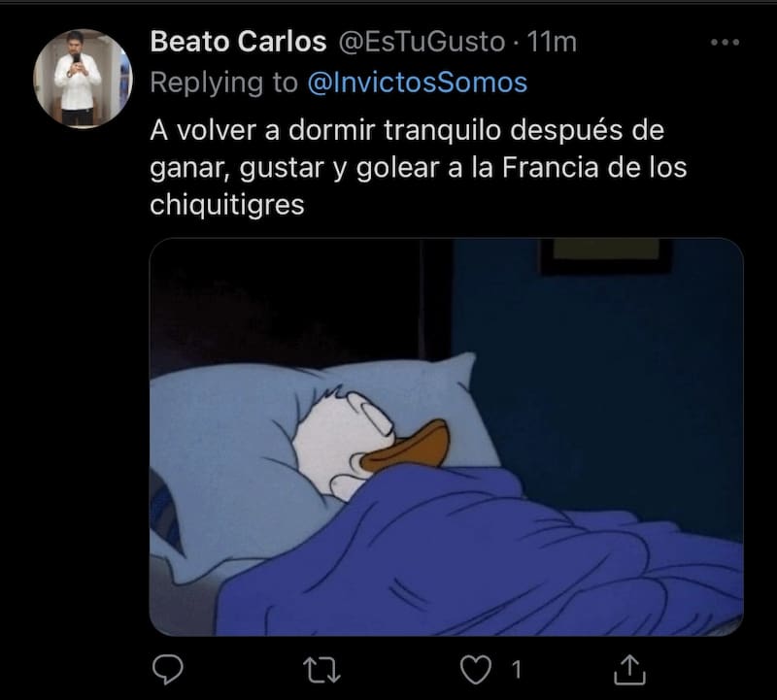Visit the @EsTuGusto handle
This screenshot has width=777, height=700.
tap(422, 42)
